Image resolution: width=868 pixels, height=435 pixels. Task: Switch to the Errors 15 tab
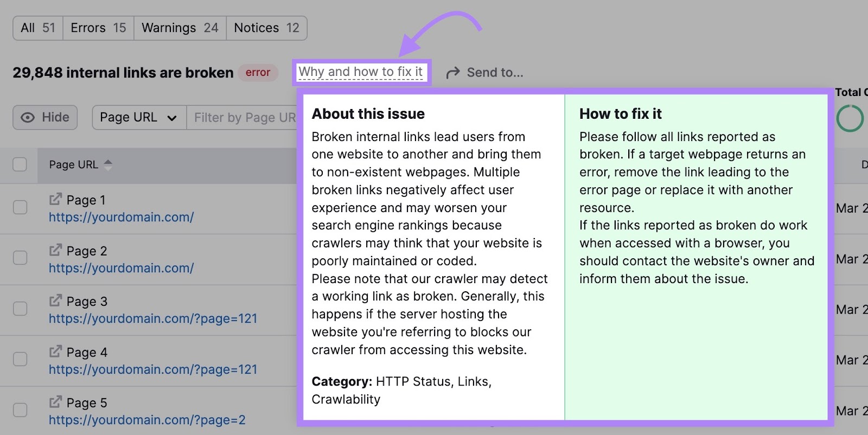[x=98, y=28]
